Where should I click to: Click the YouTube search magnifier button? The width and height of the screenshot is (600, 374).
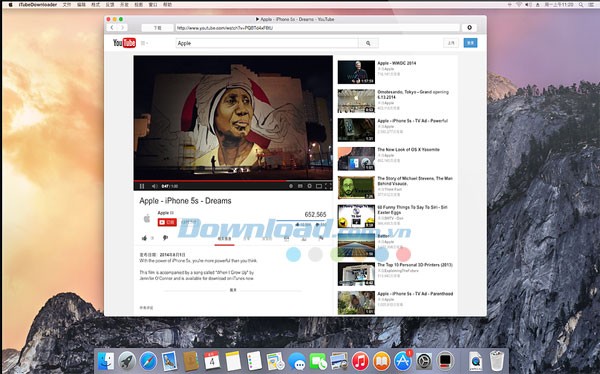tap(368, 43)
